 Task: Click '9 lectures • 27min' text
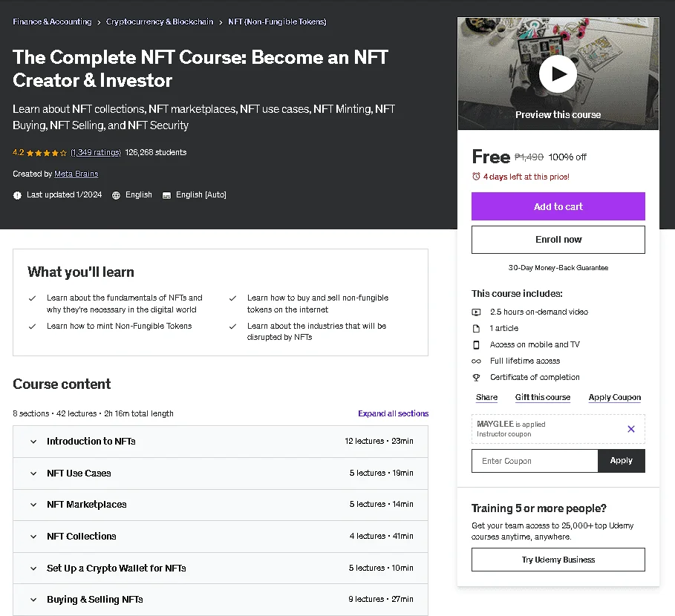pos(381,599)
